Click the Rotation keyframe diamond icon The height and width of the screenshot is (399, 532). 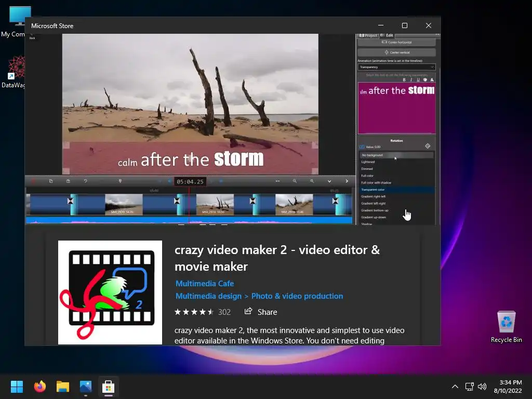tap(428, 146)
